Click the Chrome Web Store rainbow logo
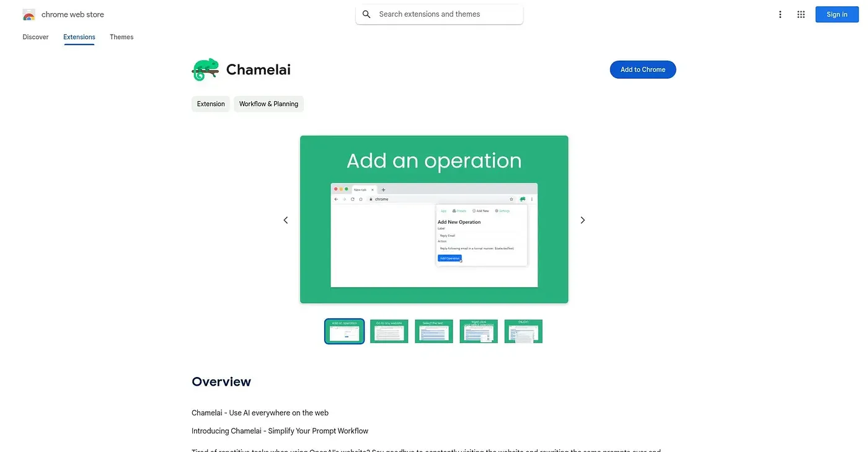 tap(29, 14)
